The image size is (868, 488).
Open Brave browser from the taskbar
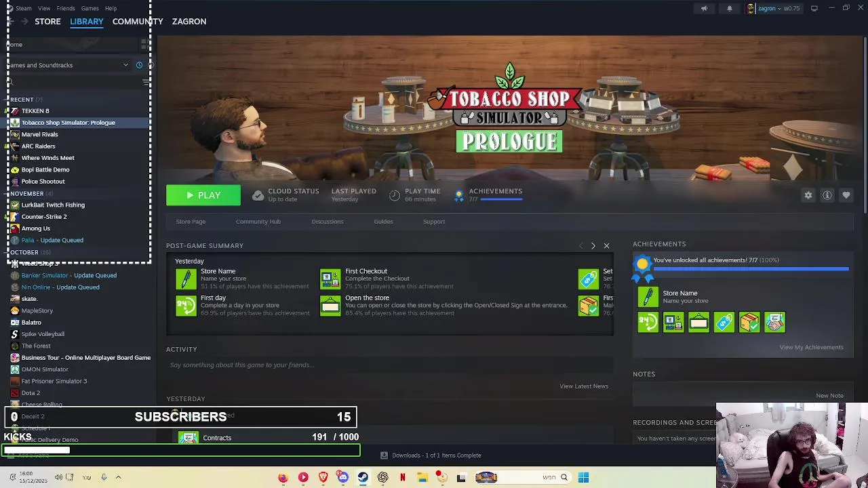323,477
